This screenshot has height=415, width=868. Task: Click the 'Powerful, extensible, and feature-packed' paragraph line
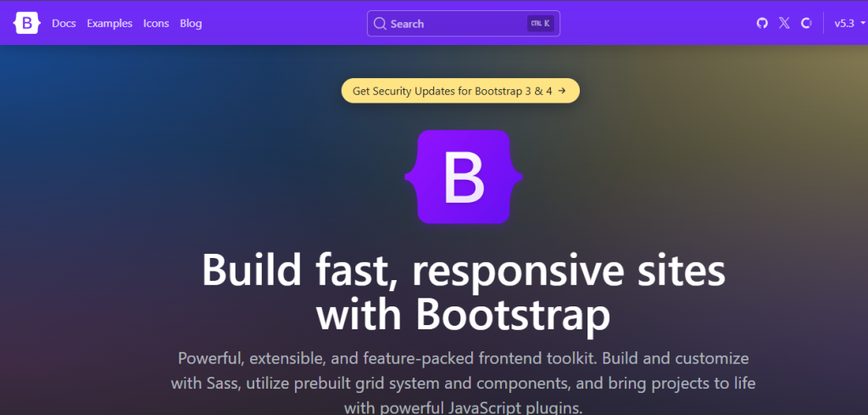[464, 358]
